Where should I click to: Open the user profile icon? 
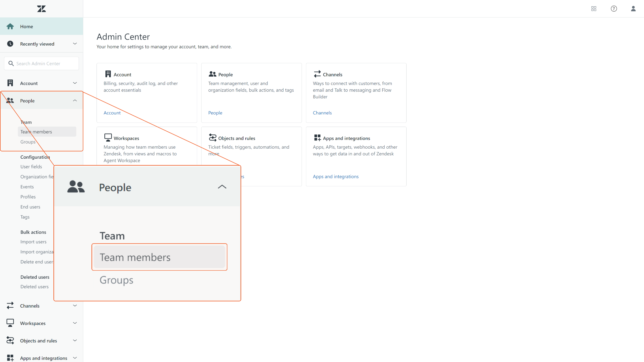[633, 9]
